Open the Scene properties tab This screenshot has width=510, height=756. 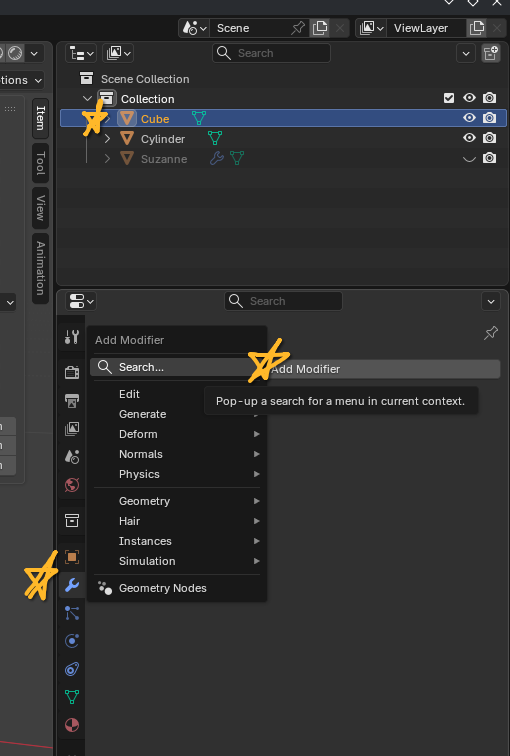(72, 456)
